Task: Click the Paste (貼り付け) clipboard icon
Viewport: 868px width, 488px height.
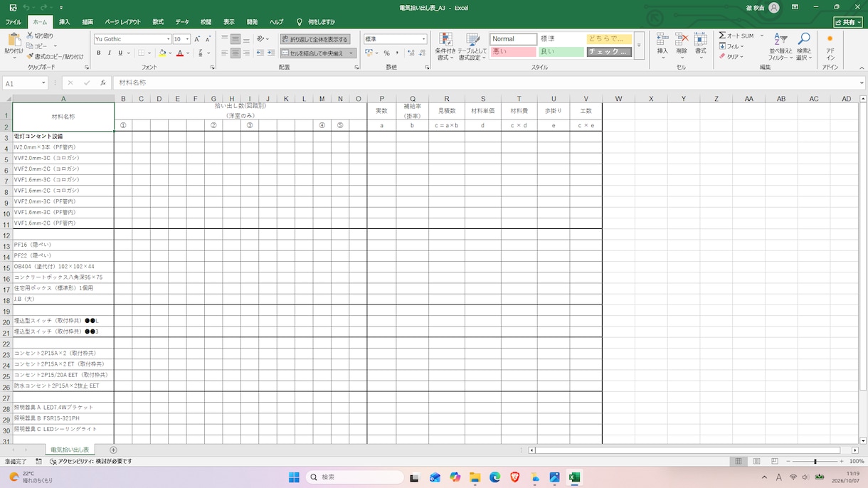Action: (14, 40)
